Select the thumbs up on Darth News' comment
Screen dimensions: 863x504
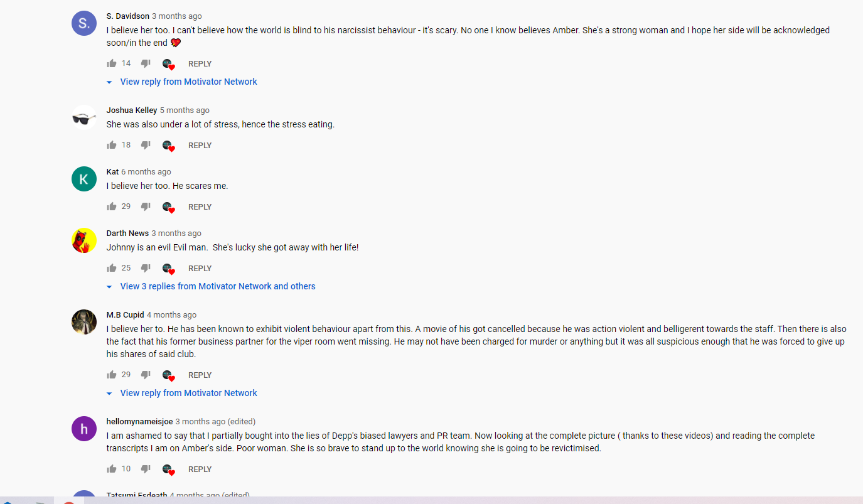111,268
